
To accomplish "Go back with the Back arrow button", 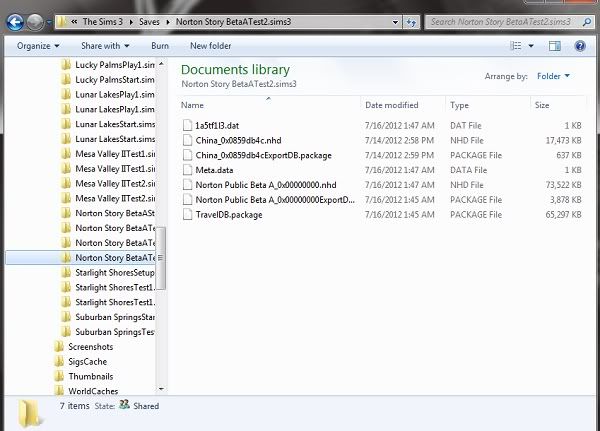I will [15, 22].
